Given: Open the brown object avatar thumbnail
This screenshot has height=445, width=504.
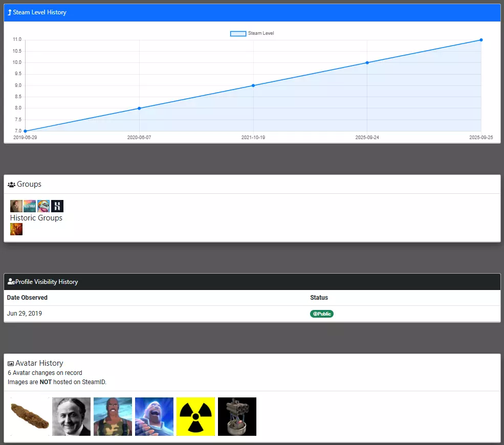Looking at the screenshot, I should 30,416.
